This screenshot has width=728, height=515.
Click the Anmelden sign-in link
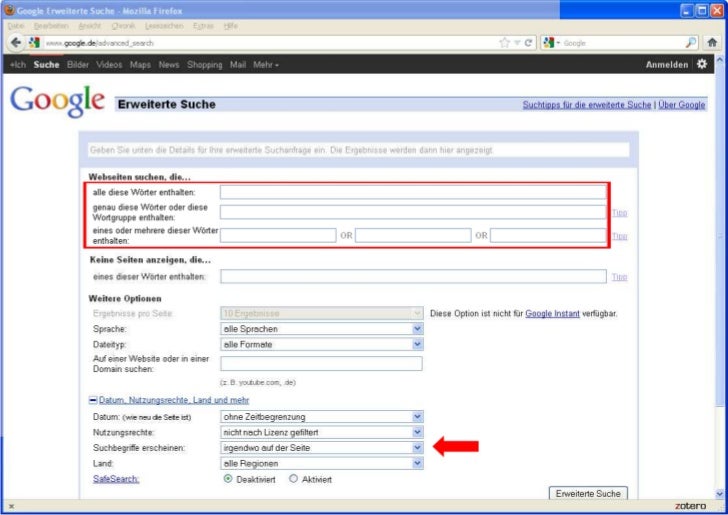[x=667, y=65]
